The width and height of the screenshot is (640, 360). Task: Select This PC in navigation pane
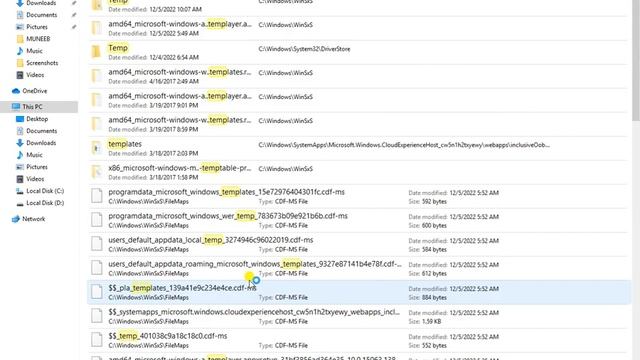pos(32,107)
